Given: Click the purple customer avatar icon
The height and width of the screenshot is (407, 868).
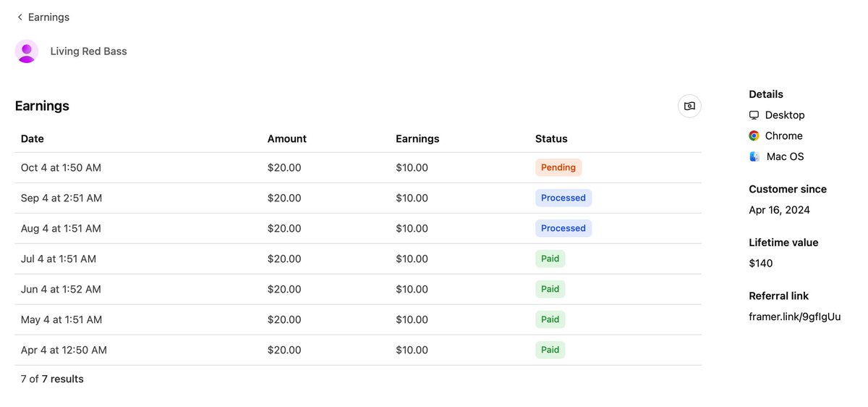Looking at the screenshot, I should (27, 51).
